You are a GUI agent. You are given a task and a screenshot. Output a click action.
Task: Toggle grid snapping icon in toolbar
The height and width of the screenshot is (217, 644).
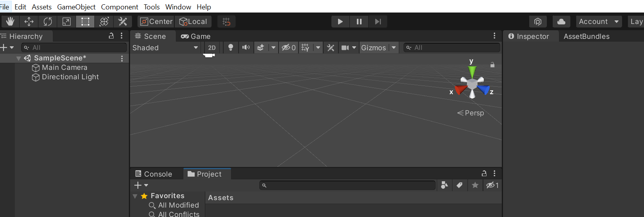click(x=226, y=22)
